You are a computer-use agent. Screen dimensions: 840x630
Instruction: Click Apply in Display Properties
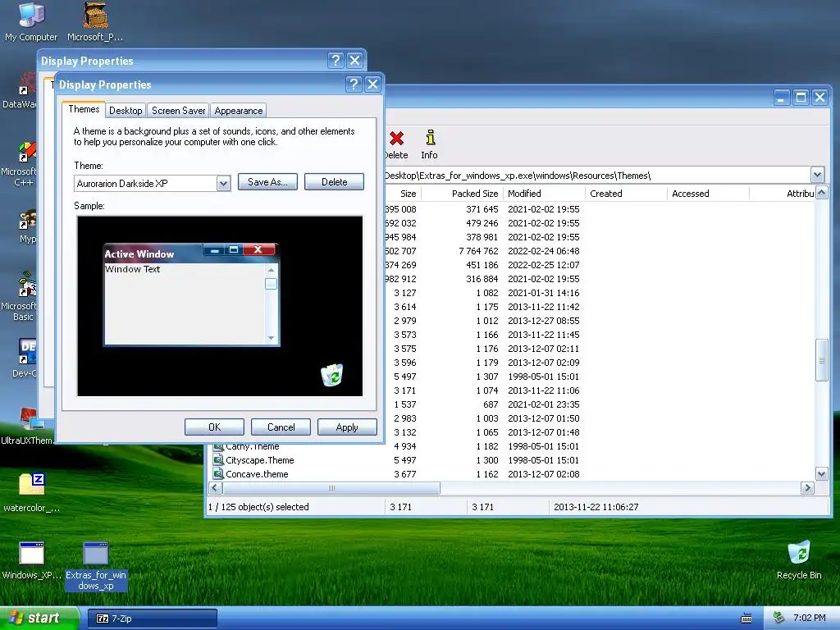tap(347, 427)
